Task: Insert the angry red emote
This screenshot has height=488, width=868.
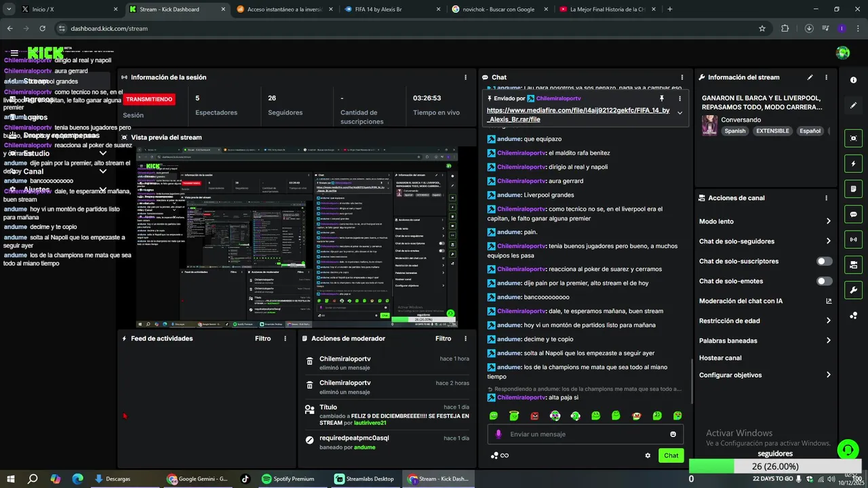Action: click(534, 415)
